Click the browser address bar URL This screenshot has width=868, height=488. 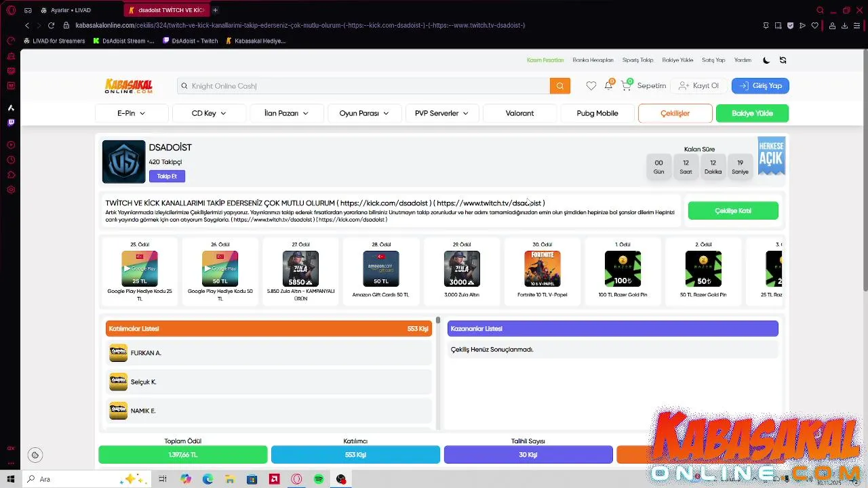tap(300, 25)
